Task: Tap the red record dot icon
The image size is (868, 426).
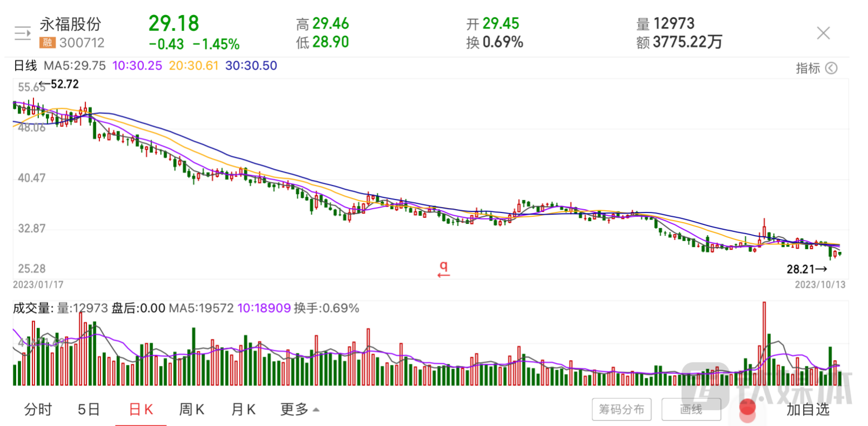Action: tap(747, 408)
